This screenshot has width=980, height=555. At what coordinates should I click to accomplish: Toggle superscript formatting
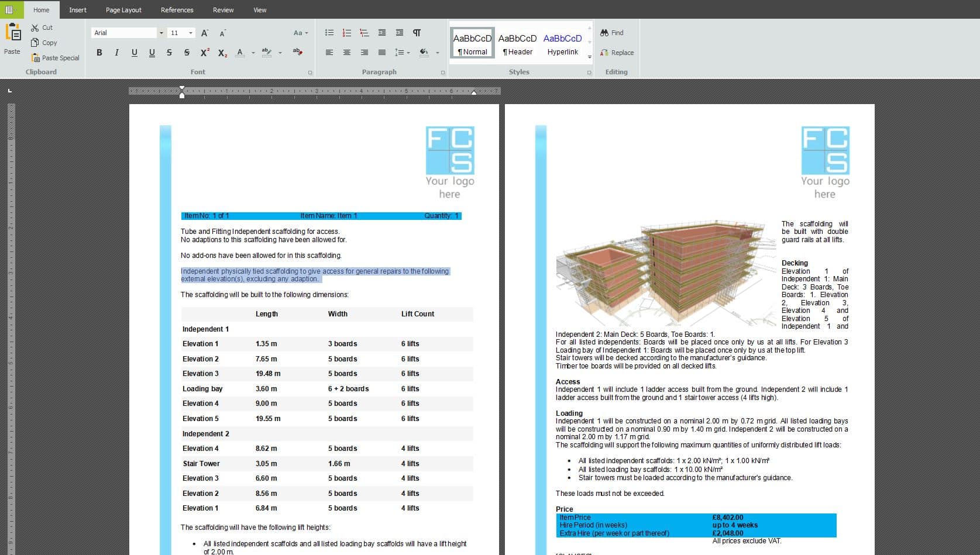point(204,53)
